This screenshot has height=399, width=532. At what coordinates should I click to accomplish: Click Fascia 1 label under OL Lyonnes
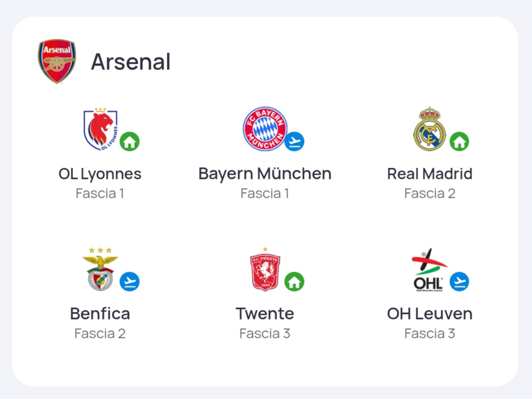click(100, 194)
